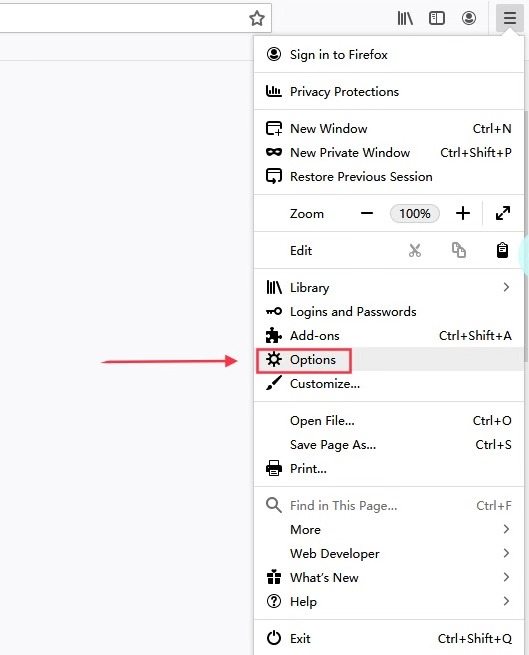This screenshot has height=655, width=529.
Task: Expand the Web Developer submenu
Action: 389,553
